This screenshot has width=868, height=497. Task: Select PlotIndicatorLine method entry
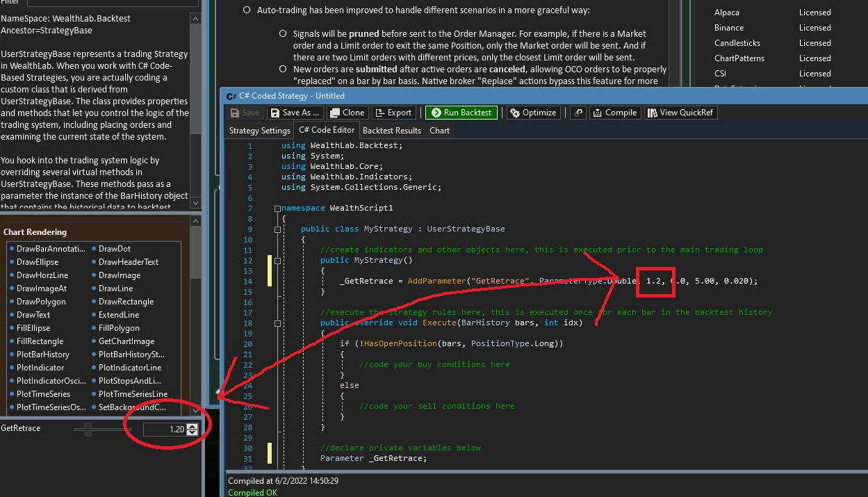130,368
